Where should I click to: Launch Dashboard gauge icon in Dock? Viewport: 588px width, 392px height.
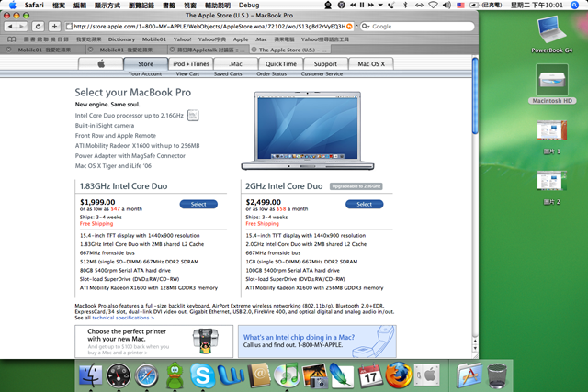point(119,375)
